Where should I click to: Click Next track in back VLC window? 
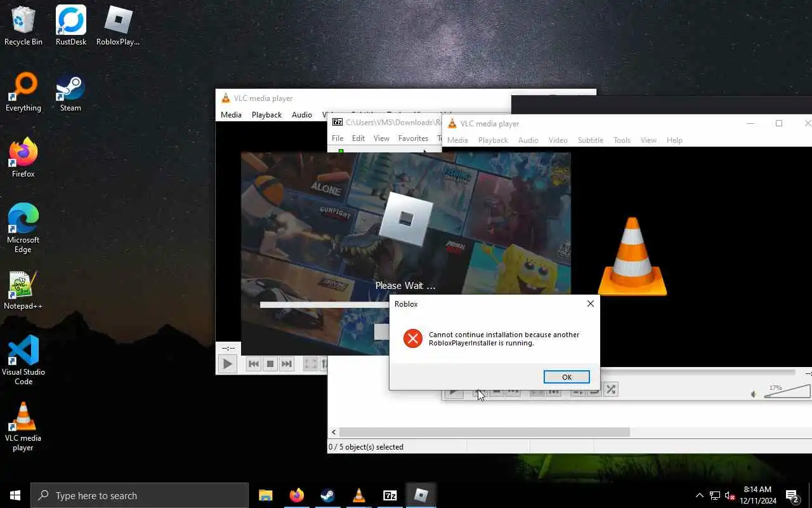click(x=287, y=364)
